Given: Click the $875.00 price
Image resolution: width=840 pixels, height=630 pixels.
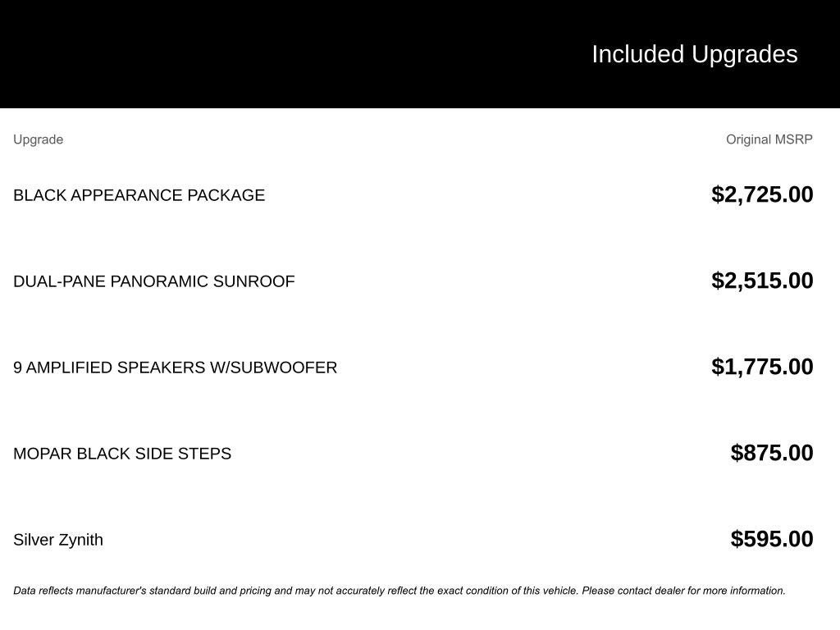Looking at the screenshot, I should (771, 453).
